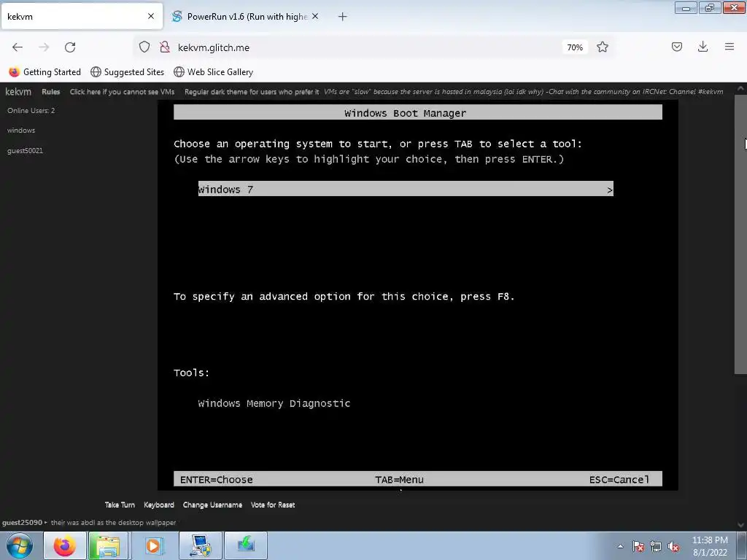This screenshot has width=747, height=560.
Task: Open the Downloads panel icon
Action: (703, 47)
